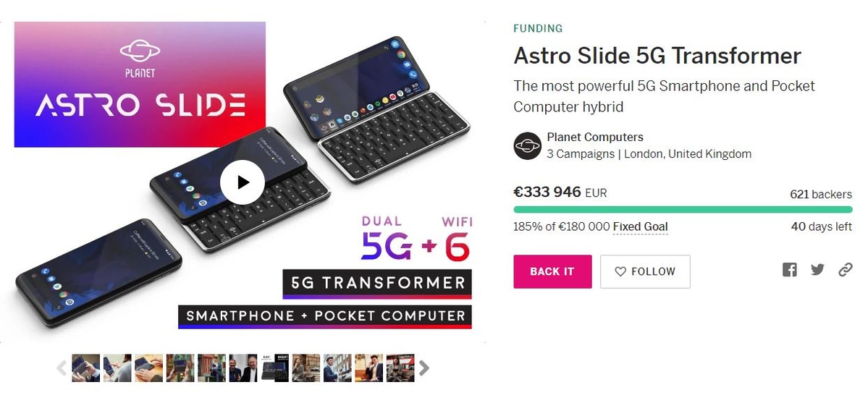Viewport: 868px width, 403px height.
Task: Click the Fixed Goal info link
Action: 641,227
